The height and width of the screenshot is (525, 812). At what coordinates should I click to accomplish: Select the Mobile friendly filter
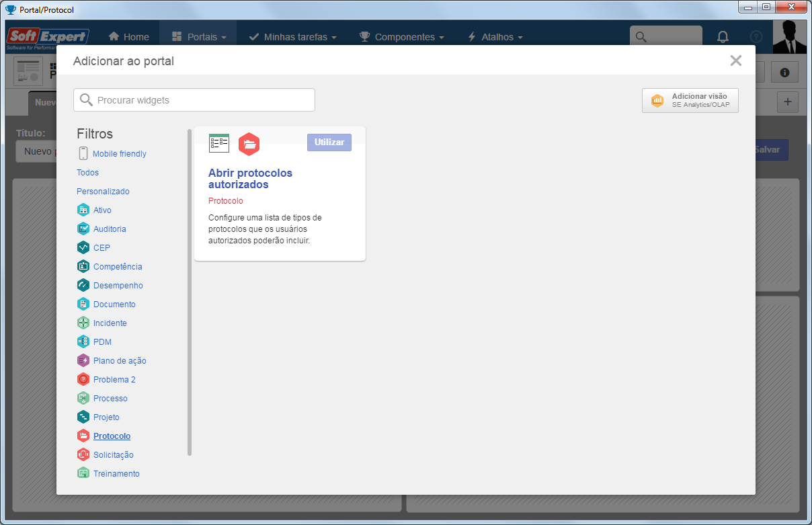coord(120,154)
